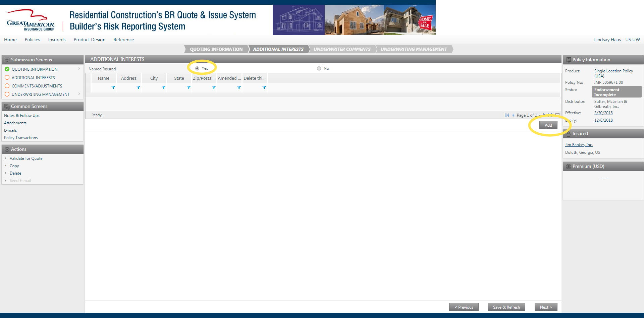Expand the Validate for Quote action
Screen dimensions: 644x318
(5, 158)
